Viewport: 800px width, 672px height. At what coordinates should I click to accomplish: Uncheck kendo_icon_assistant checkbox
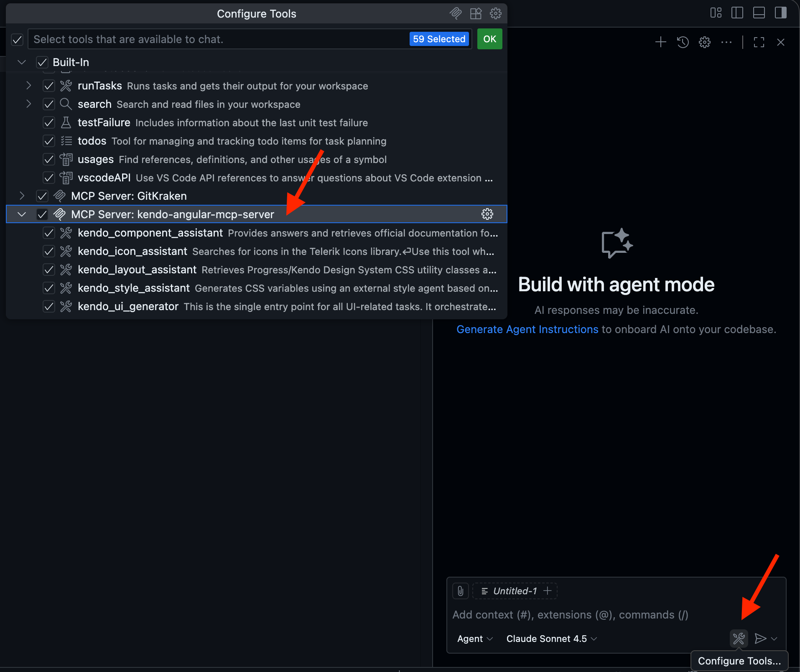(49, 251)
